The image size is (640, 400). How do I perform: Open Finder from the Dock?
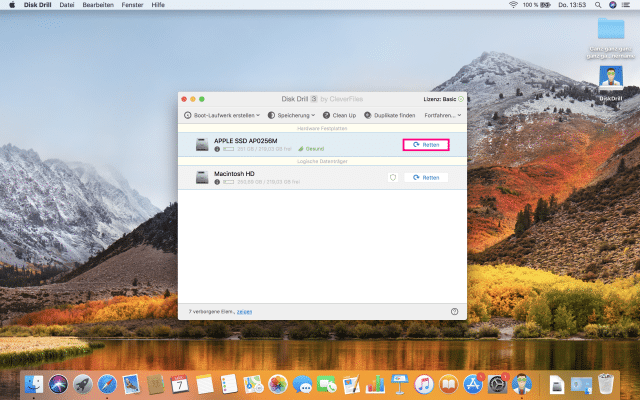coord(33,383)
